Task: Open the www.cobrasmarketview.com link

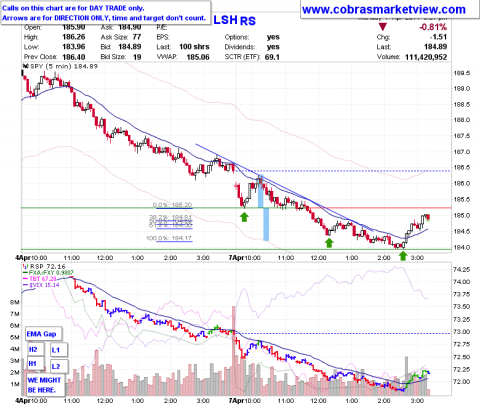Action: (x=384, y=10)
